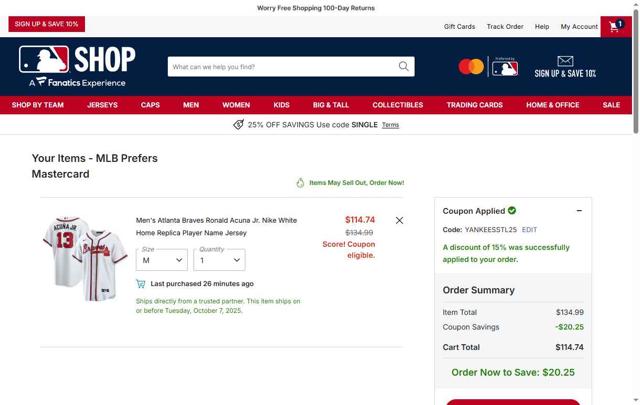Viewport: 640px width, 405px height.
Task: Click the savings tag icon by 25% OFF
Action: [238, 125]
